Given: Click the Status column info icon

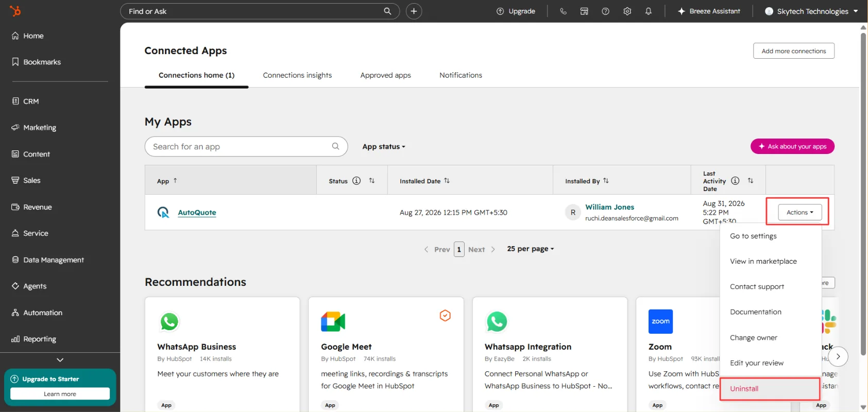Looking at the screenshot, I should [x=356, y=181].
